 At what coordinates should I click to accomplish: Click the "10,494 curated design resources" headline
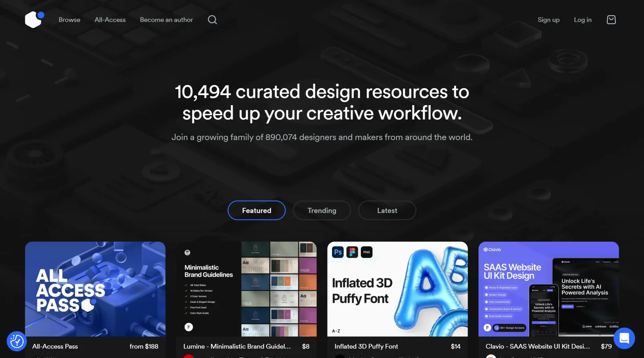(322, 102)
